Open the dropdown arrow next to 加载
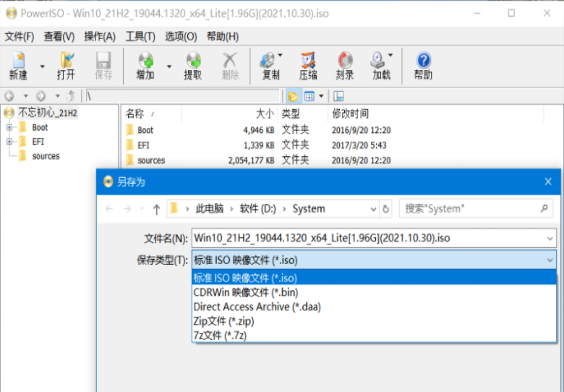Viewport: 564px width, 392px height. [x=390, y=56]
